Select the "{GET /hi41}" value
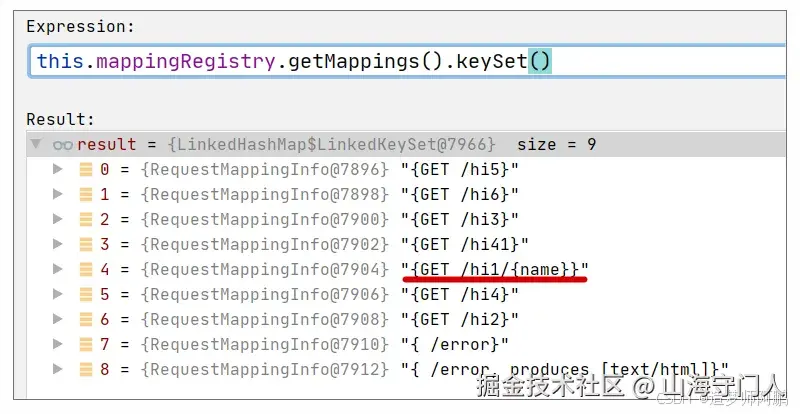The image size is (800, 414). pos(465,245)
